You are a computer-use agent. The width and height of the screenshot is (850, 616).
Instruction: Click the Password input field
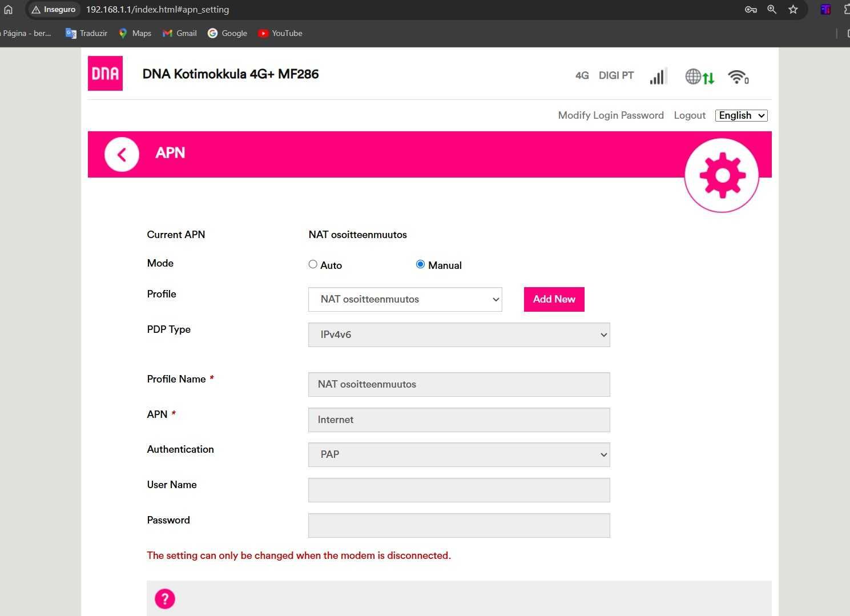pyautogui.click(x=459, y=525)
